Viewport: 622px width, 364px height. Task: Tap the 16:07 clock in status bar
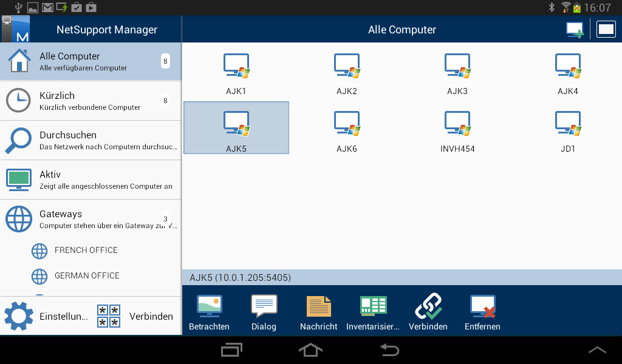point(598,7)
